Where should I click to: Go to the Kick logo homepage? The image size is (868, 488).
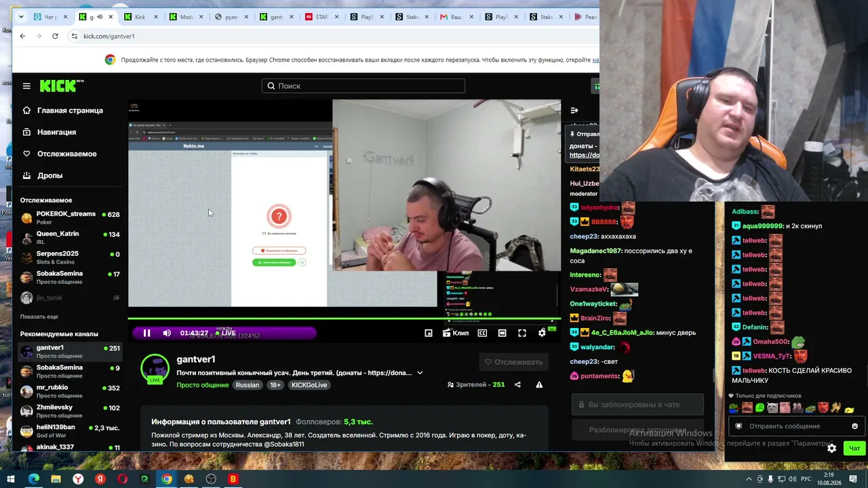click(61, 85)
